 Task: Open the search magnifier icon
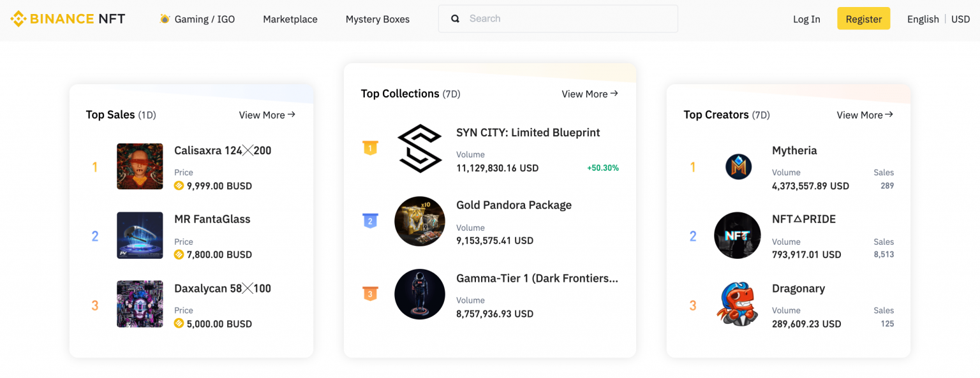coord(455,18)
